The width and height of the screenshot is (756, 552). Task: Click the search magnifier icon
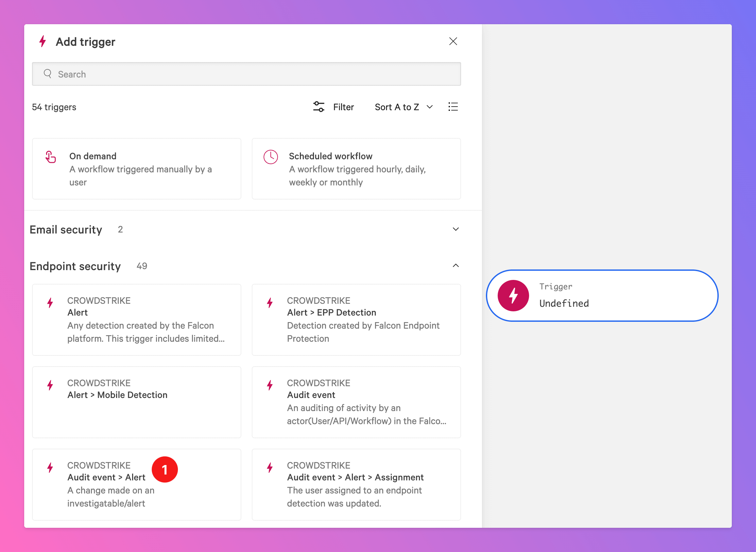coord(48,74)
